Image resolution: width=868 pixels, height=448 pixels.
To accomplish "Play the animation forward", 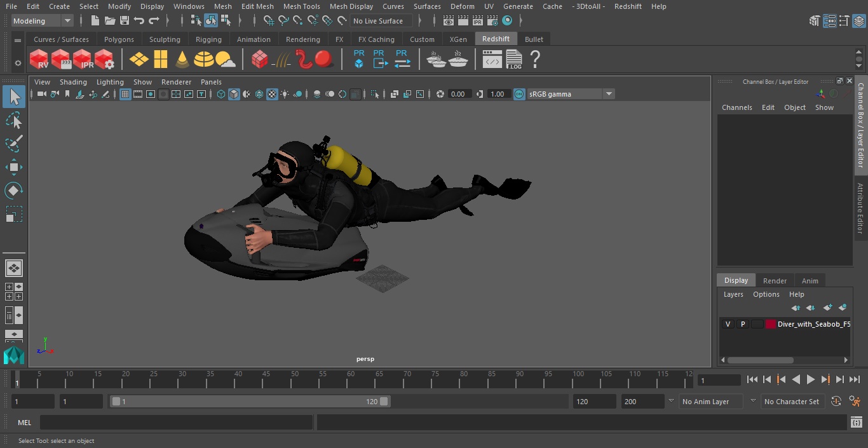I will click(810, 379).
